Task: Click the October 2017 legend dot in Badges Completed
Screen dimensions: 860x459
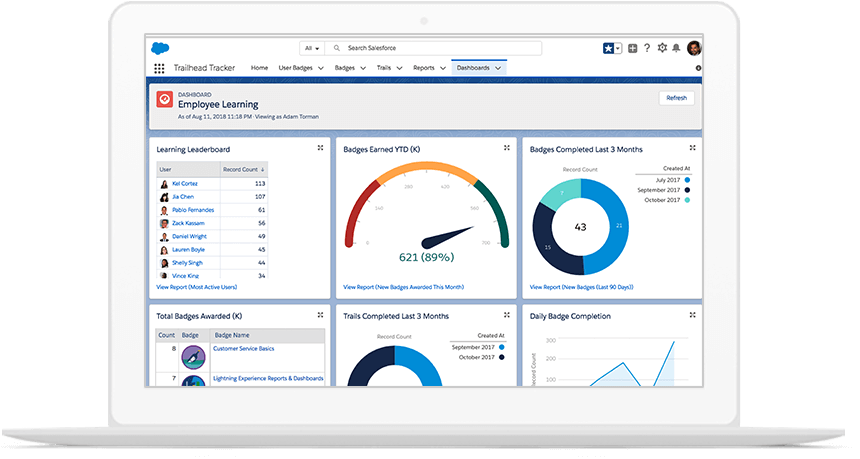Action: [687, 200]
